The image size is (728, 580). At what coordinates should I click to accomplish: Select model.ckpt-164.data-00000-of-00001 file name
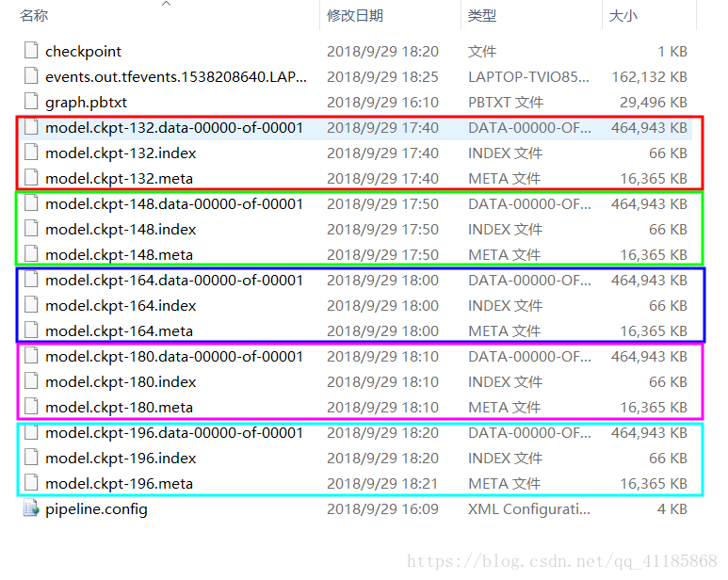point(174,281)
